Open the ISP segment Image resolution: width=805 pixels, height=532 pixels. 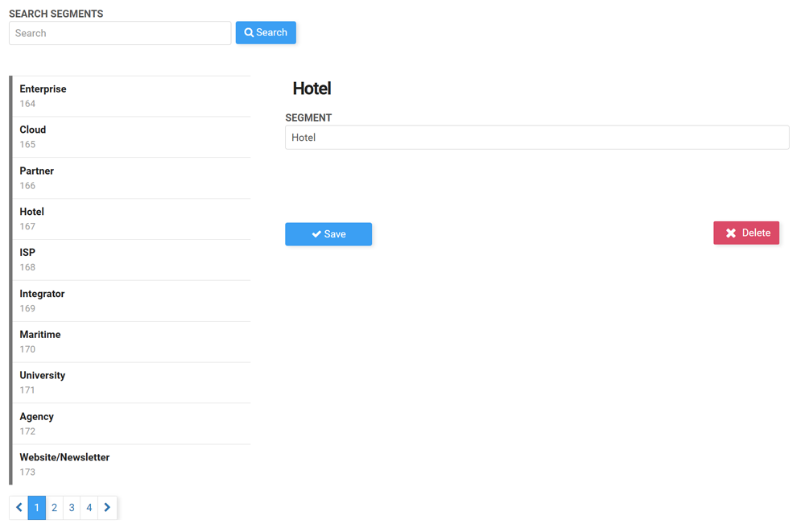[x=131, y=260]
